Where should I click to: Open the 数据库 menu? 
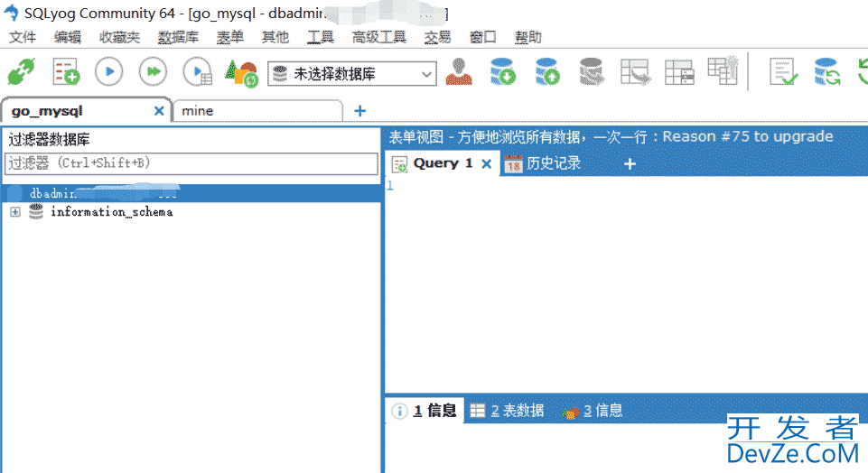pyautogui.click(x=178, y=37)
